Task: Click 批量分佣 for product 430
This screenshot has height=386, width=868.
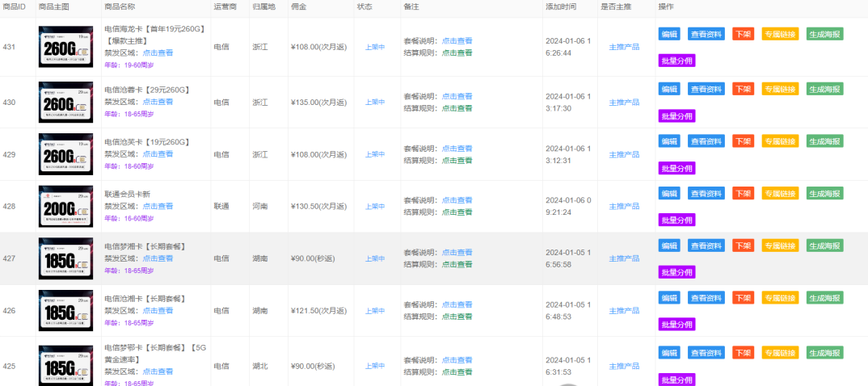Action: [676, 115]
